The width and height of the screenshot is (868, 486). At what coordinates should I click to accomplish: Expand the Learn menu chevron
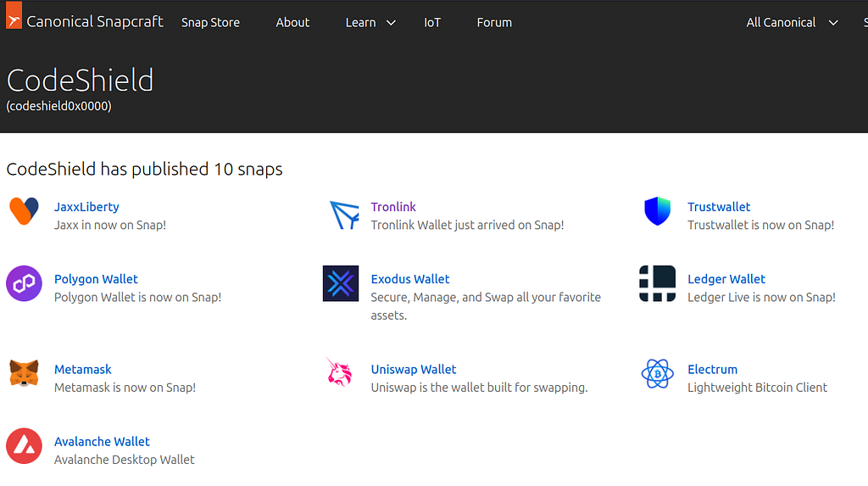(391, 23)
